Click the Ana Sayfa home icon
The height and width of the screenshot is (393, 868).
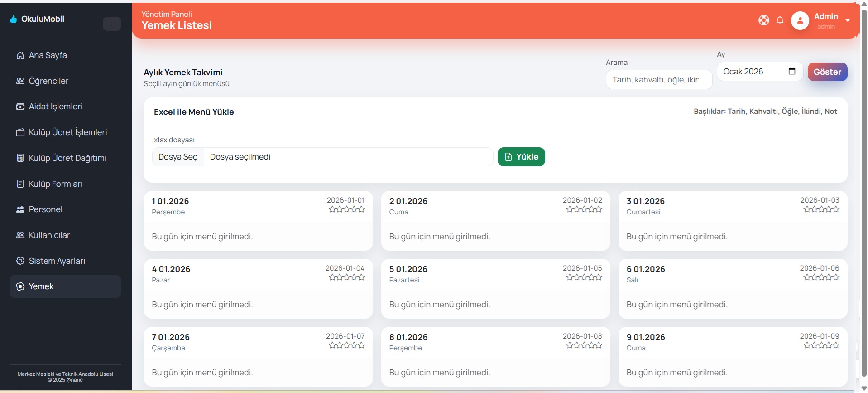point(20,55)
